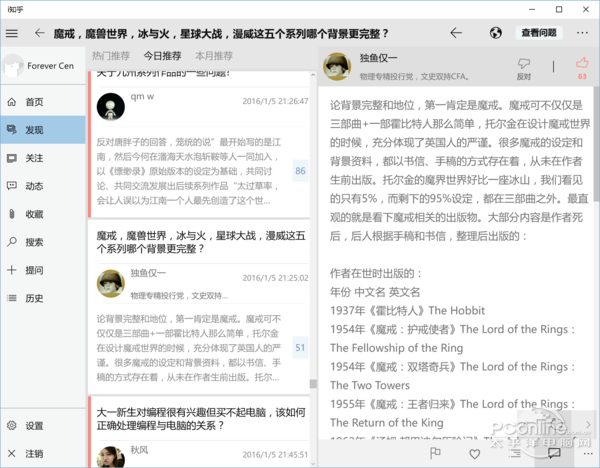Switch to the 本月推荐 tab

click(x=214, y=56)
